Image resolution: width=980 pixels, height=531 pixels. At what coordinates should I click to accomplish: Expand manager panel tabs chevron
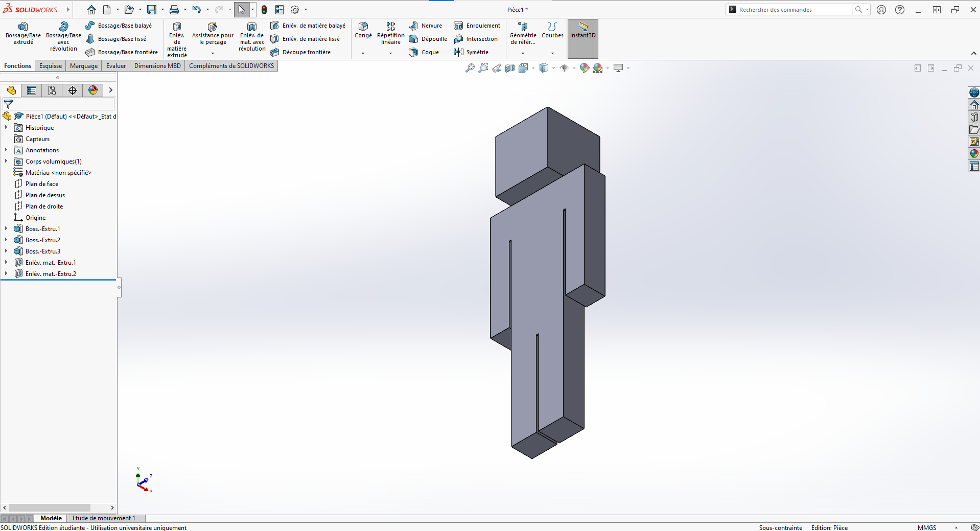pyautogui.click(x=110, y=90)
